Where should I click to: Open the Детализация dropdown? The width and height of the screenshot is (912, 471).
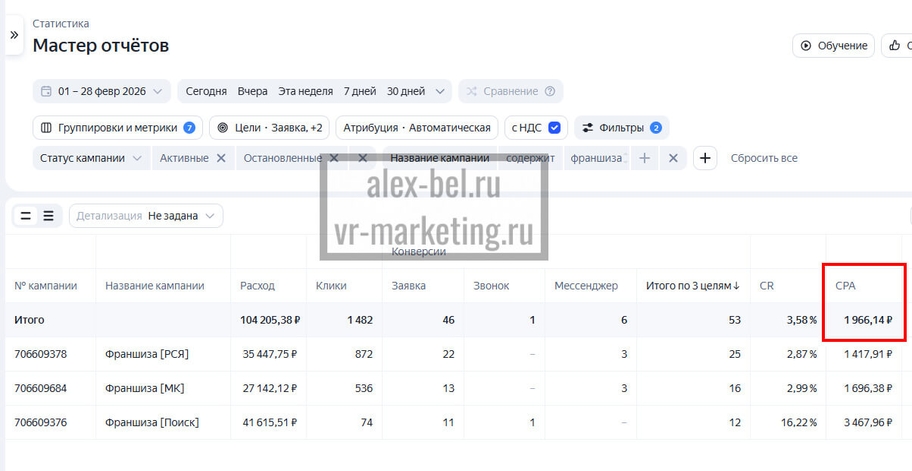click(146, 216)
